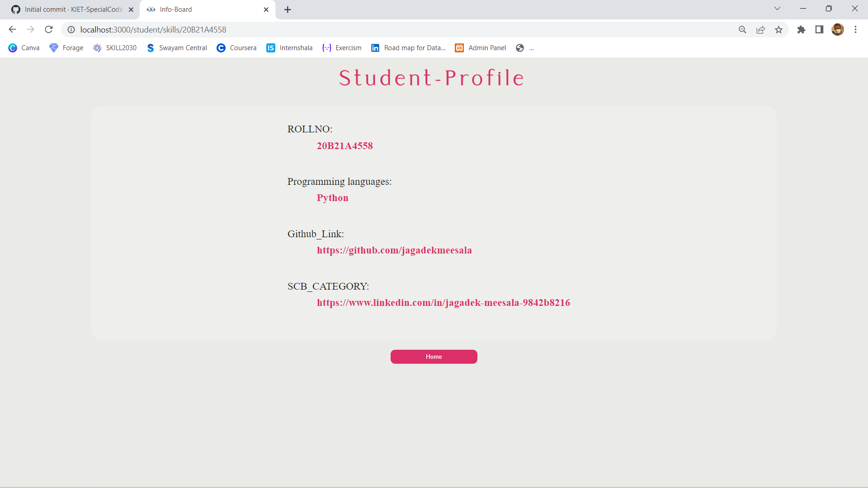Open the Chrome three-dot menu

[855, 29]
